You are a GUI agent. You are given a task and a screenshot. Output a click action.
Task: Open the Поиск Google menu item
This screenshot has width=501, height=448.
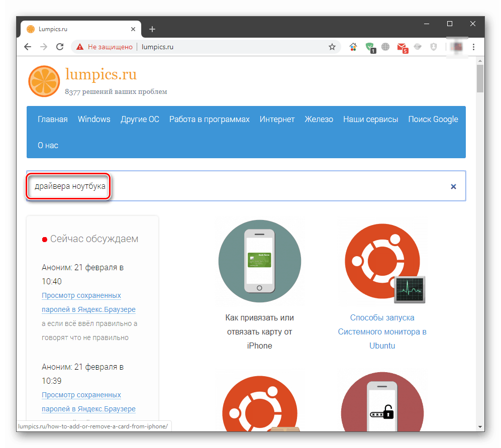pos(433,119)
